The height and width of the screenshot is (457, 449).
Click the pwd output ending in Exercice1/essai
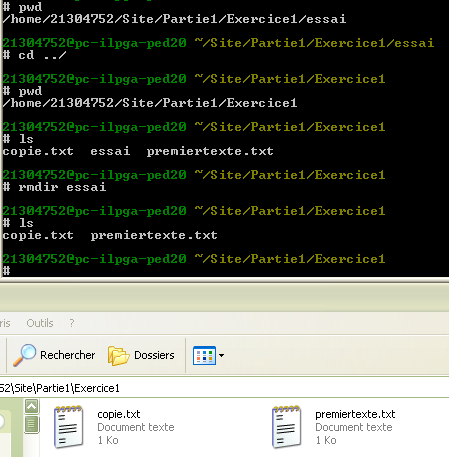tap(174, 19)
